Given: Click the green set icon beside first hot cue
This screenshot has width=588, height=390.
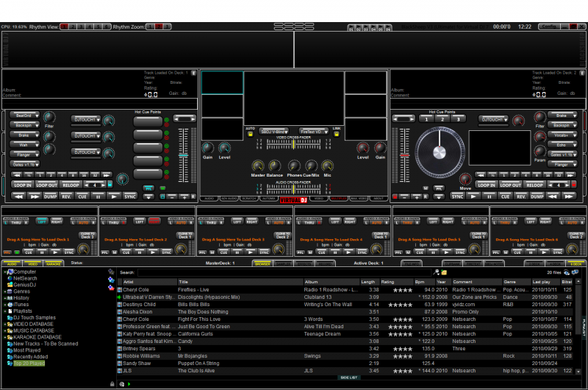Looking at the screenshot, I should (167, 120).
